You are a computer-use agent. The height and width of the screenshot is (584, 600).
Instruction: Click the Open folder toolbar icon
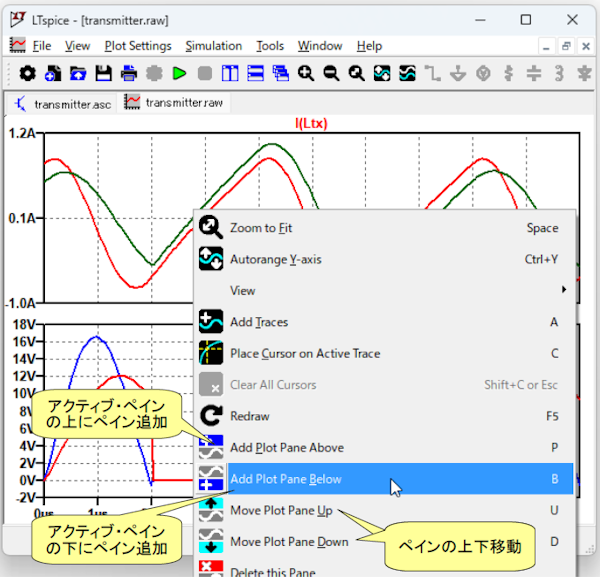point(78,73)
